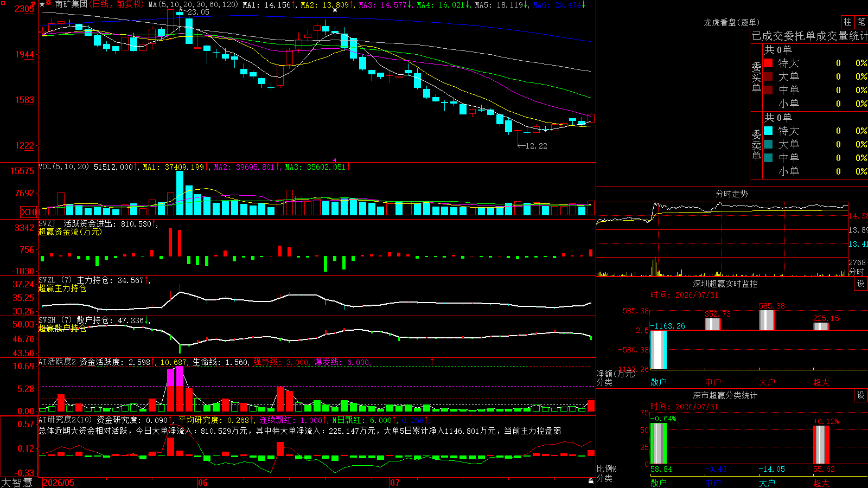
Task: Click the MA3: 14.577 moving average value
Action: tap(385, 4)
